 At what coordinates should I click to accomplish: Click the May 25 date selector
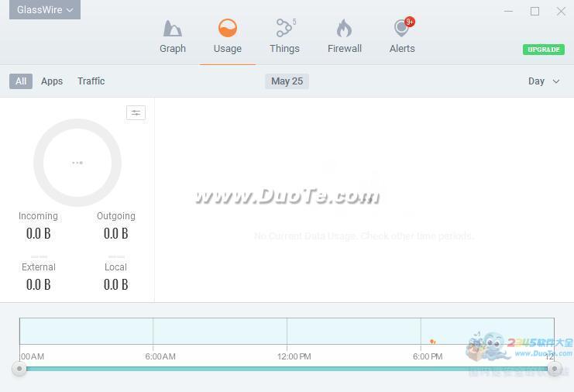pos(287,81)
